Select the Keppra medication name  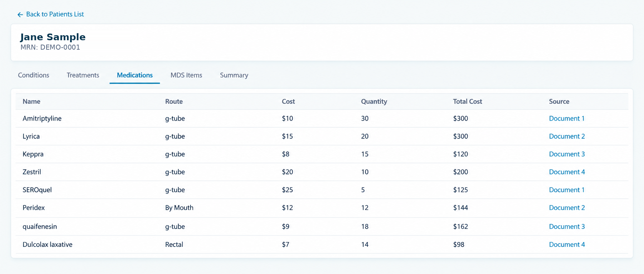pyautogui.click(x=33, y=154)
